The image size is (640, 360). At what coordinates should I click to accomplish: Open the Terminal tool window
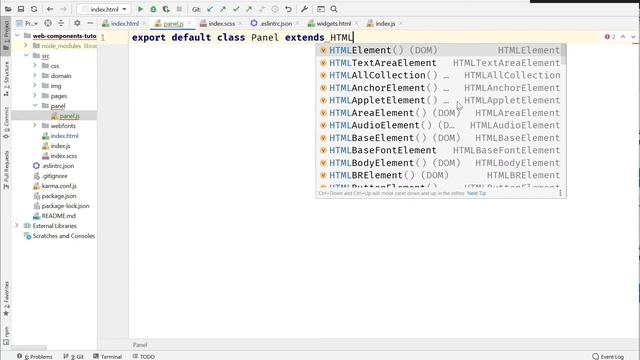tap(107, 356)
